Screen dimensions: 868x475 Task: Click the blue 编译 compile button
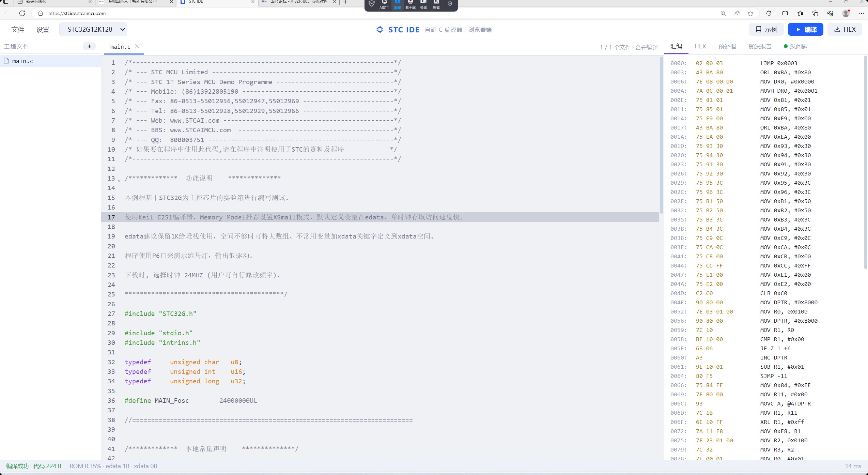(806, 29)
